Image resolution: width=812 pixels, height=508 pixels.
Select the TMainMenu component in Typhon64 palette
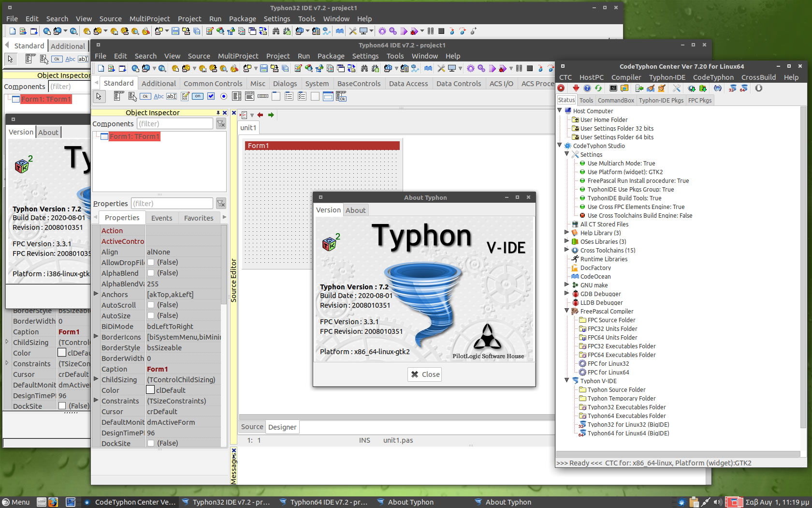pyautogui.click(x=118, y=96)
